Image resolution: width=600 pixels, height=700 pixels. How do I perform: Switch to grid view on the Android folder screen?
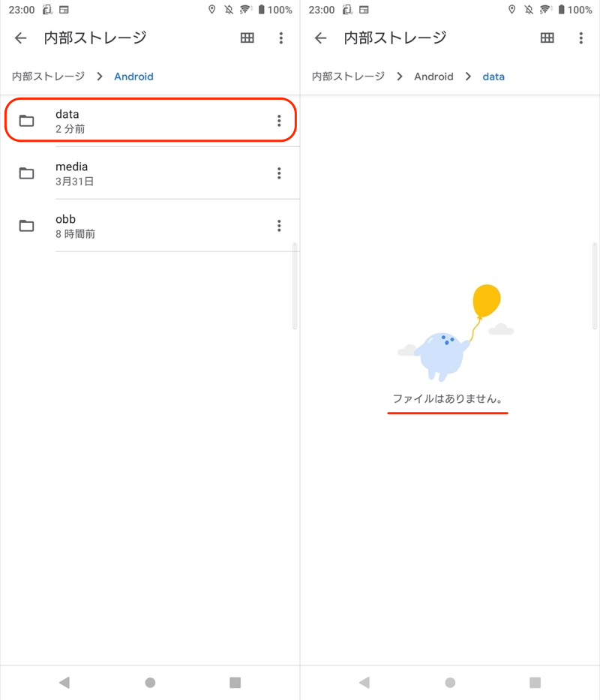(x=247, y=38)
